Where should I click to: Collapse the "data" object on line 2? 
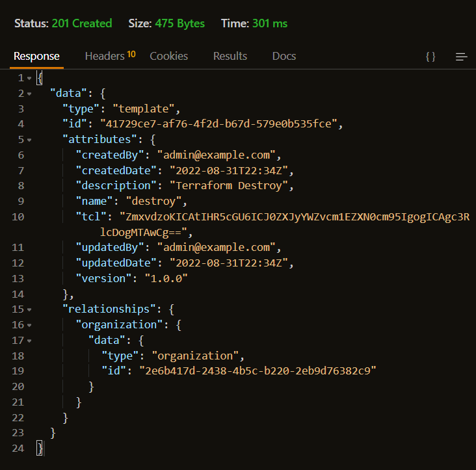[x=29, y=94]
